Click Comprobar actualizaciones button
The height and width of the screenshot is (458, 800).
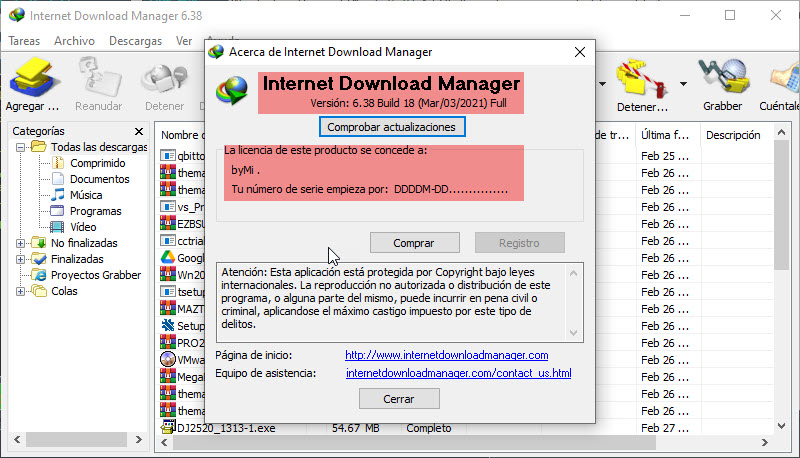392,127
